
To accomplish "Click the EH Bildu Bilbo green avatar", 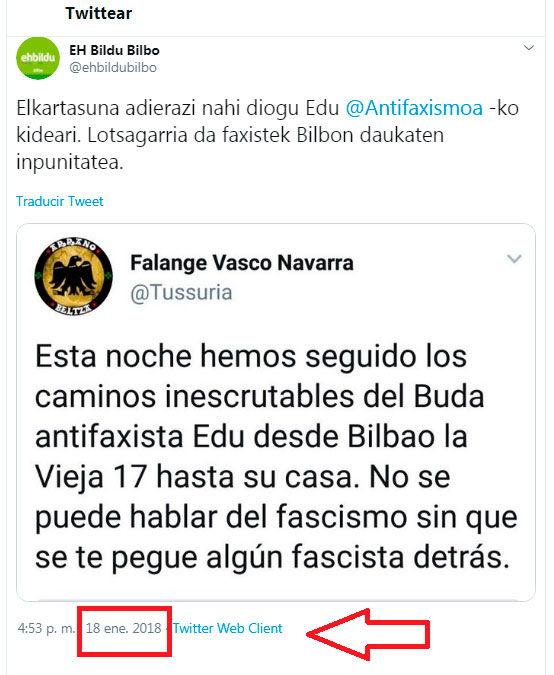I will tap(38, 58).
